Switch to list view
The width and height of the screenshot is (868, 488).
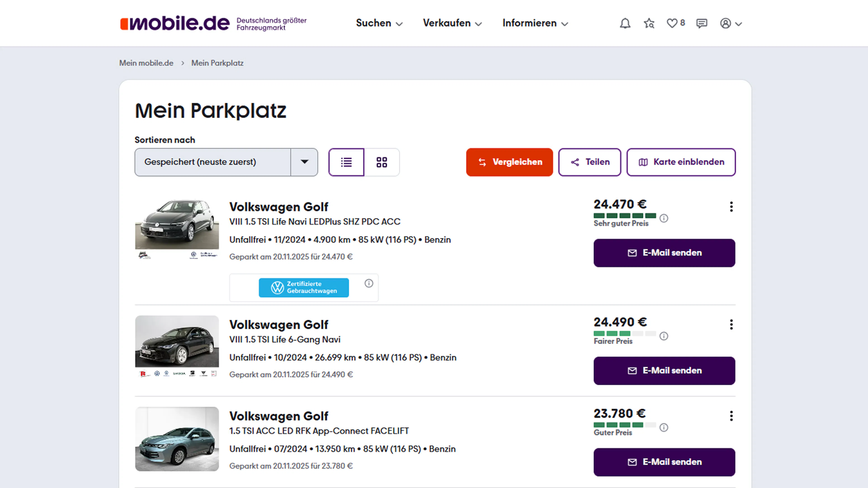click(346, 162)
